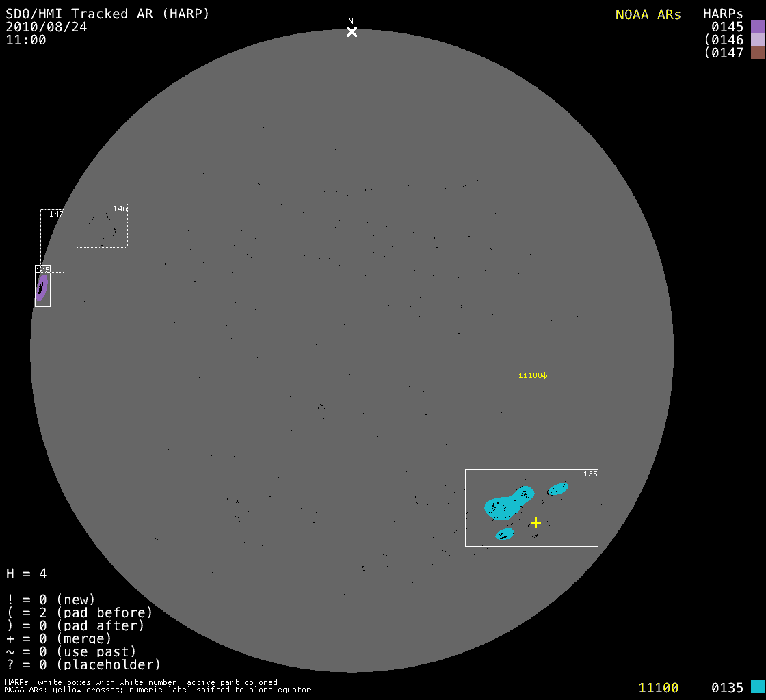The width and height of the screenshot is (766, 700).
Task: Click the cyan swatch beside 0135
Action: tap(757, 687)
